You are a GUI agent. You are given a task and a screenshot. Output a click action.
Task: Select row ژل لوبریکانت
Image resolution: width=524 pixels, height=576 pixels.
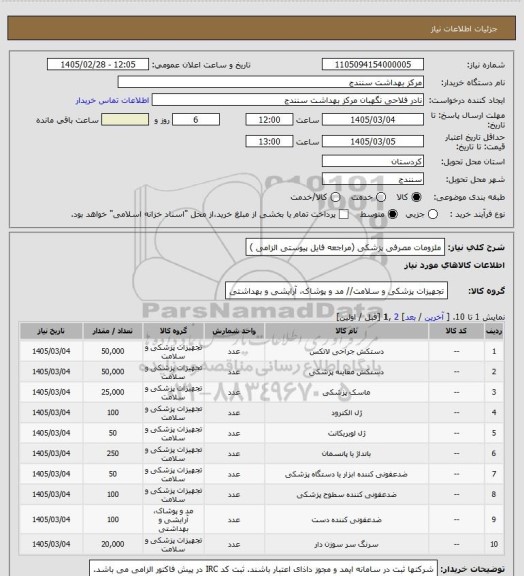click(x=262, y=433)
